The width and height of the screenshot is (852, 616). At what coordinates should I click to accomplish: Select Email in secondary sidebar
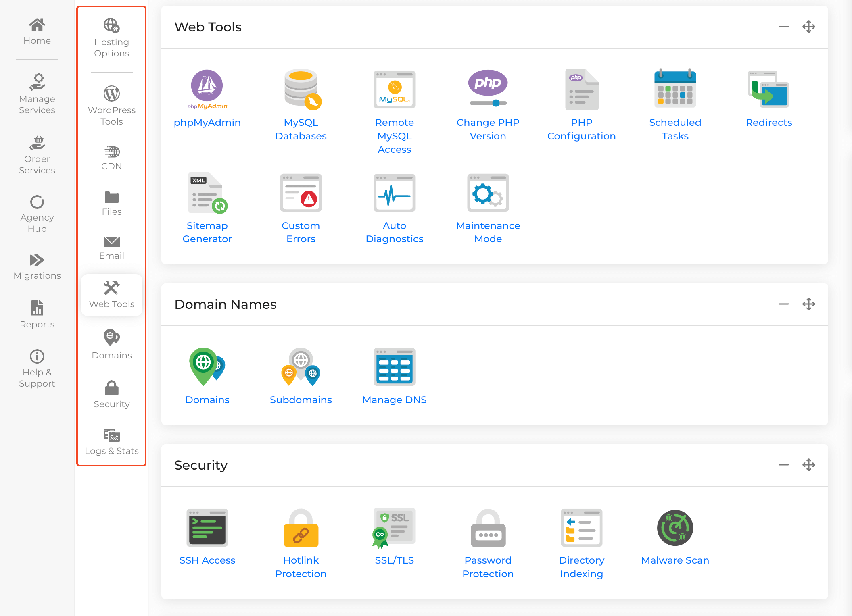click(x=112, y=248)
